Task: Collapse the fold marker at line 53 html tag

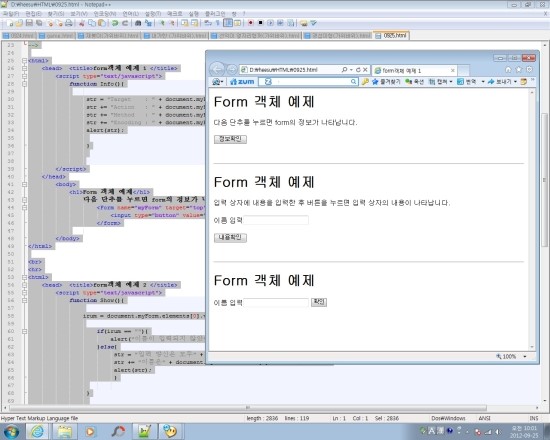Action: (x=24, y=277)
